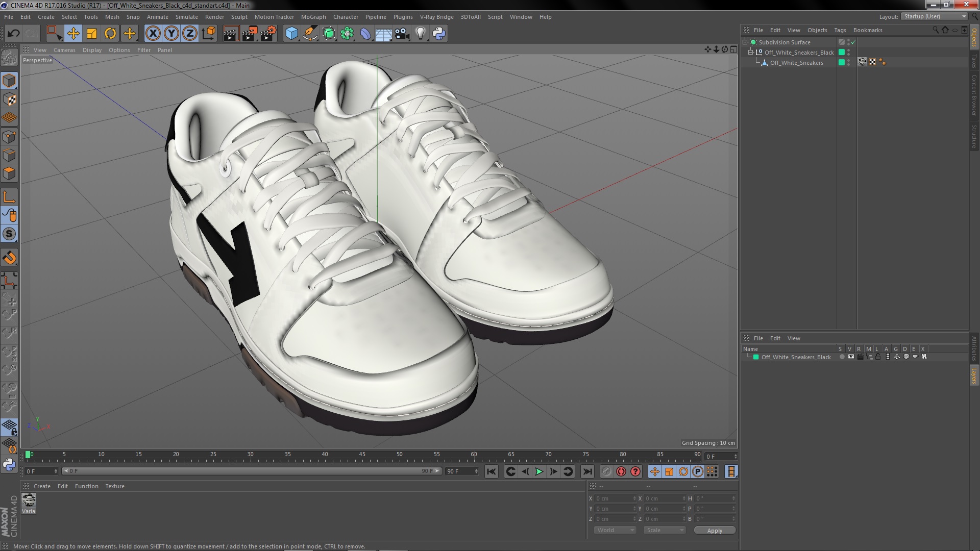The height and width of the screenshot is (551, 980).
Task: Open the Scale mode dropdown
Action: coord(664,530)
